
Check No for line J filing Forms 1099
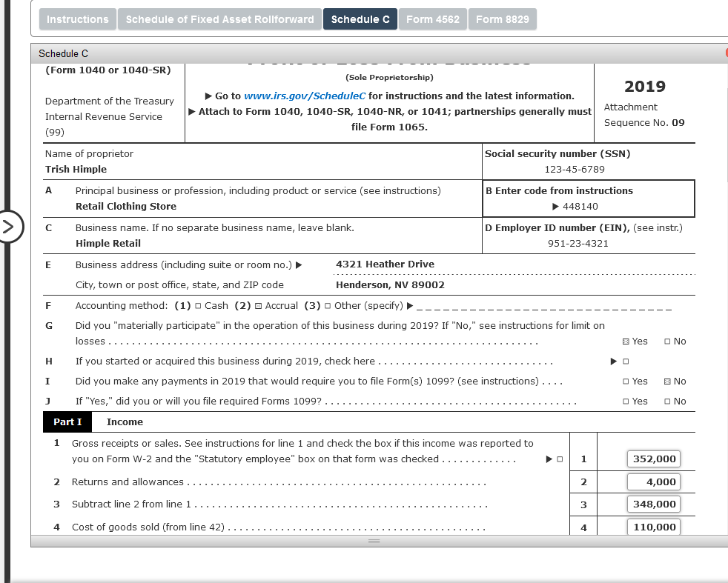click(x=667, y=402)
